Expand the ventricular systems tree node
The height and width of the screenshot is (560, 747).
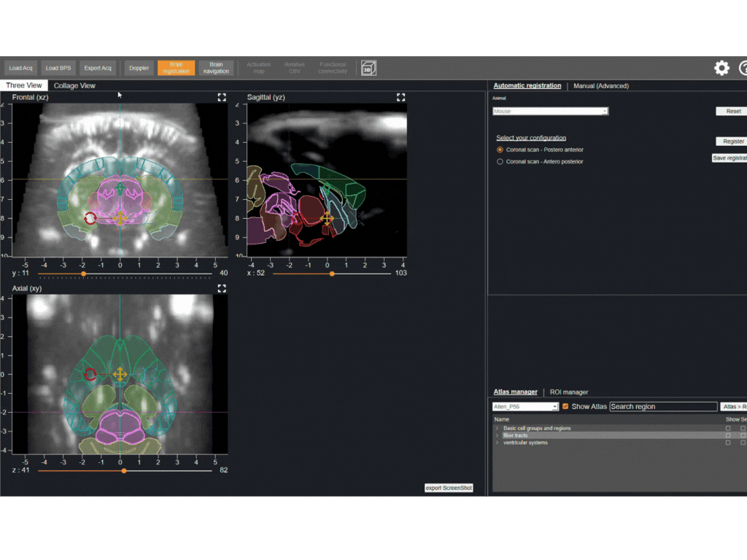coord(497,443)
